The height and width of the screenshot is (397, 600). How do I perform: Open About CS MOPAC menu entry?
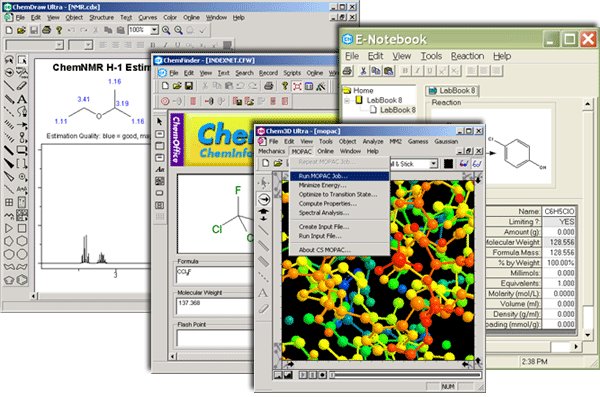click(x=340, y=250)
